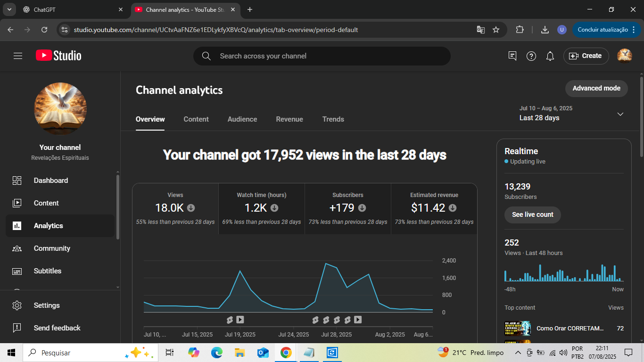Click the See live count button
The width and height of the screenshot is (644, 362).
[533, 214]
